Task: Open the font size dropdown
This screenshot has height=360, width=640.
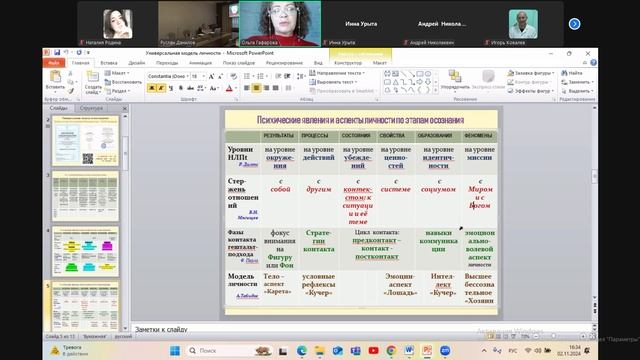Action: (203, 76)
